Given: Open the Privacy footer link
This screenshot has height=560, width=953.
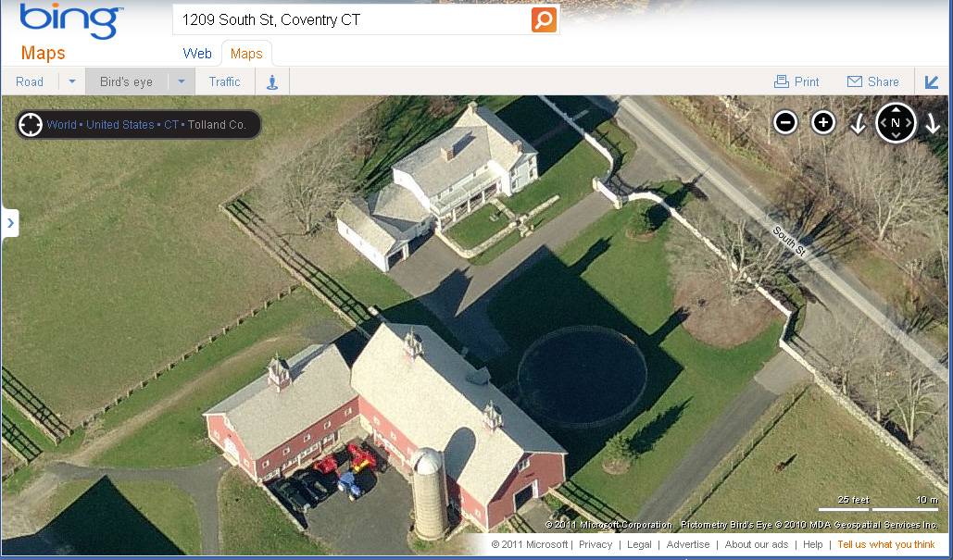Looking at the screenshot, I should (595, 545).
